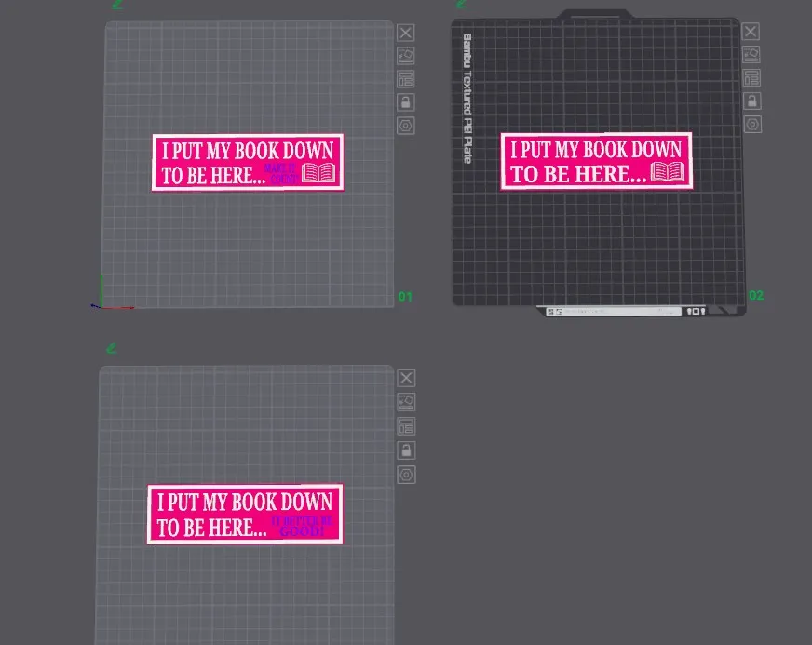Auto-orient objects on plate 01
This screenshot has height=645, width=812.
pos(405,56)
